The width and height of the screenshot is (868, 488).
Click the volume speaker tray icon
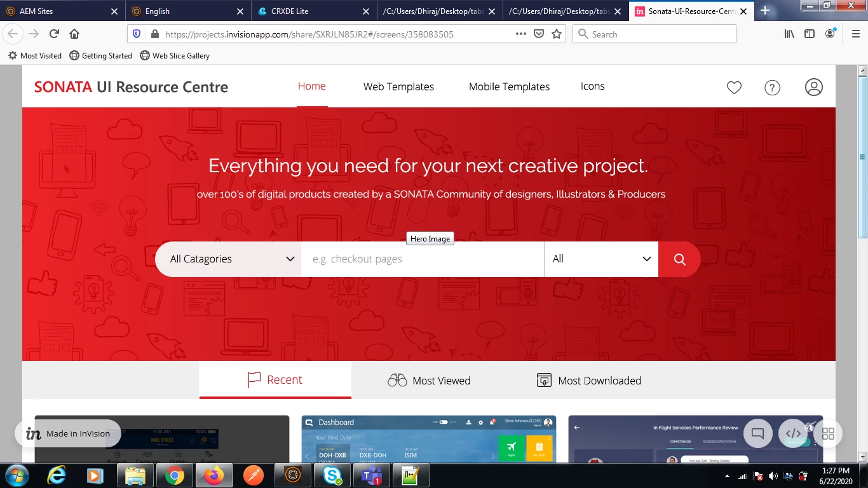[x=773, y=476]
